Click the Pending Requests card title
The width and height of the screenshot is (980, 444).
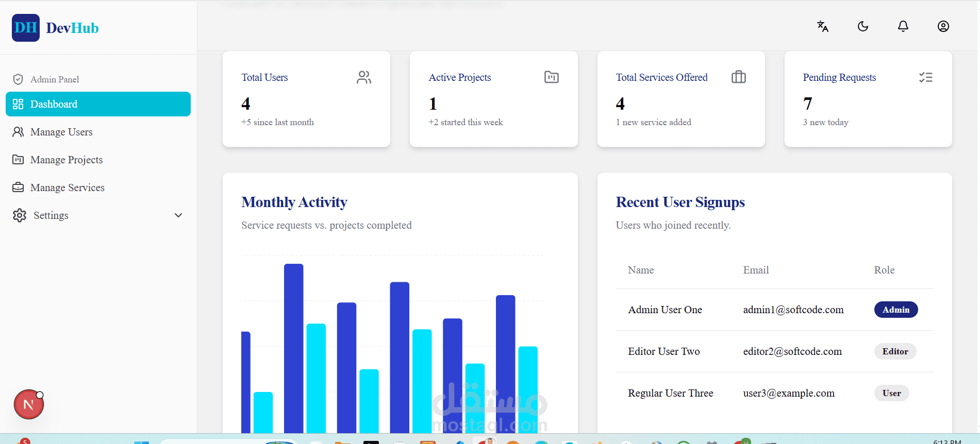point(839,77)
